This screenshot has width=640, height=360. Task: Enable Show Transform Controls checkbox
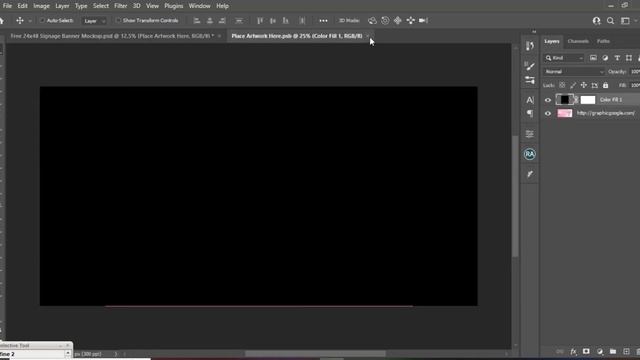coord(118,20)
